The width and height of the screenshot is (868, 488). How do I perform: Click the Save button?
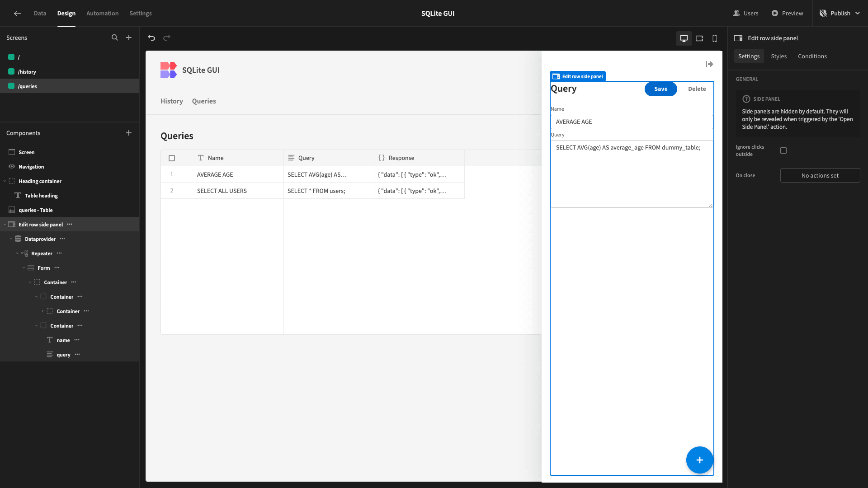pyautogui.click(x=660, y=89)
